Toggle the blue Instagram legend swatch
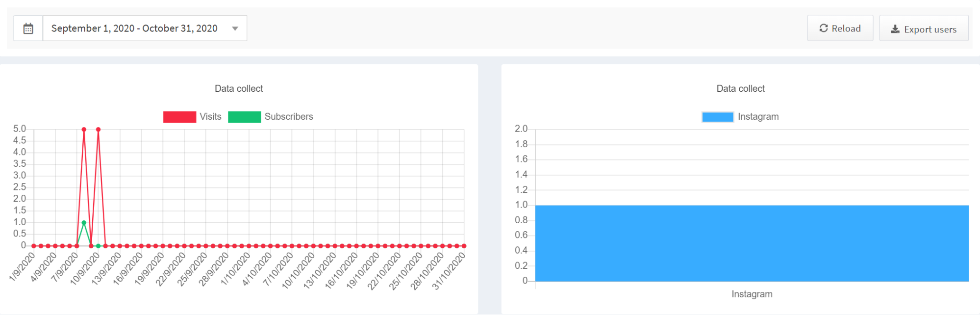980x315 pixels. pos(718,117)
